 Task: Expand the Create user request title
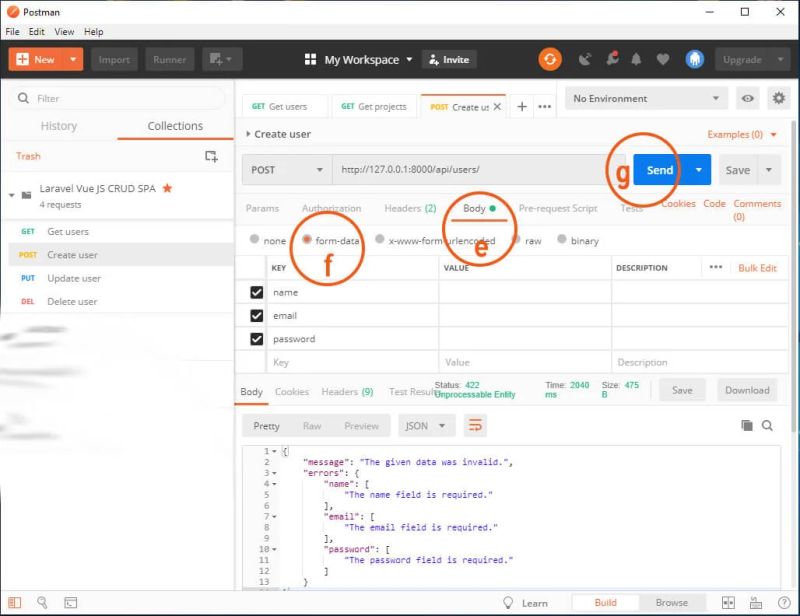click(x=279, y=134)
